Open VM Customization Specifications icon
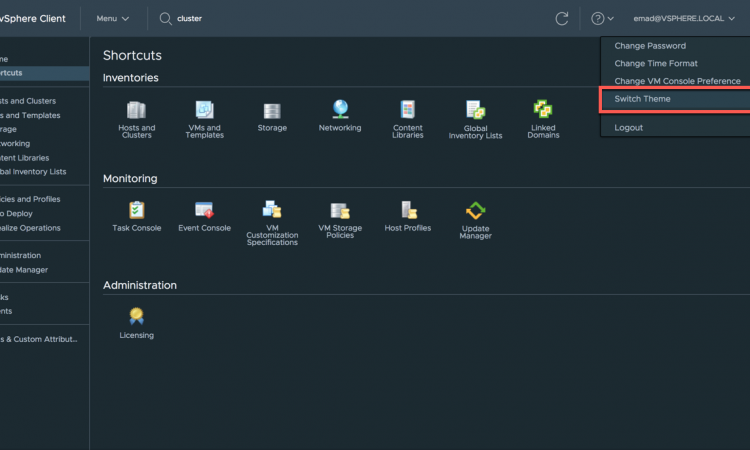The height and width of the screenshot is (450, 750). coord(272,209)
